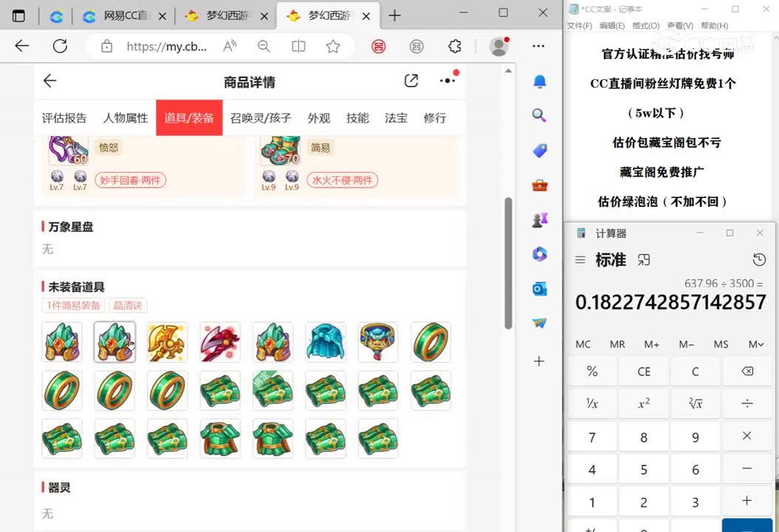Click calculator memory store MS
779x532 pixels.
(721, 344)
